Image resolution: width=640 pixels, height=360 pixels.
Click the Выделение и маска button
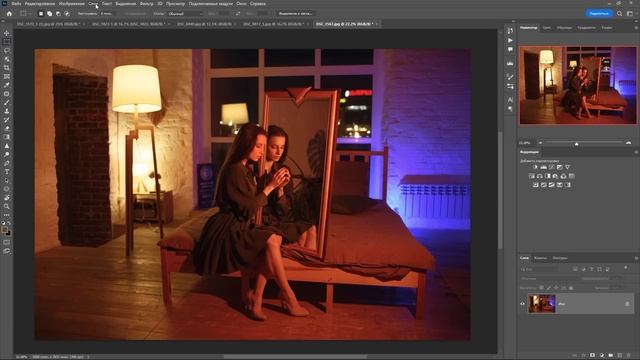tap(295, 13)
